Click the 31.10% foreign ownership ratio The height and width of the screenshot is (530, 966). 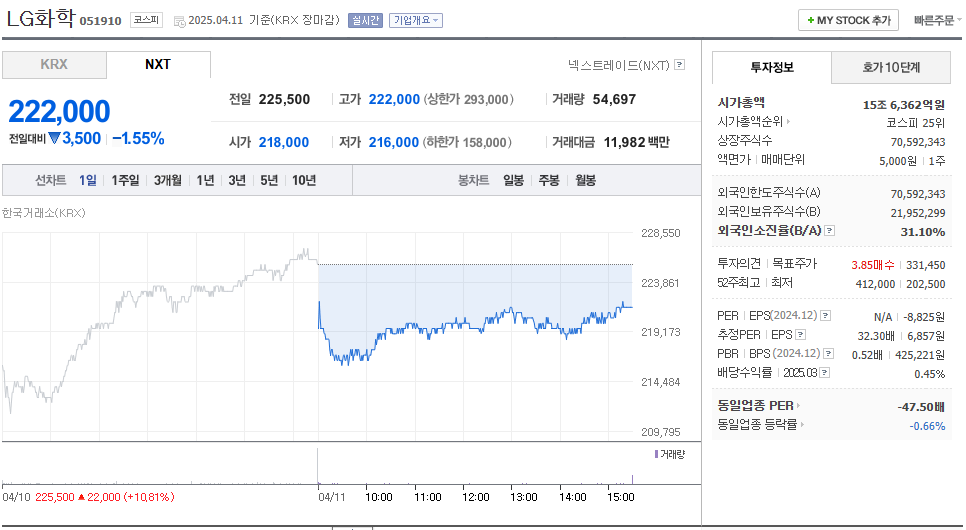(923, 232)
